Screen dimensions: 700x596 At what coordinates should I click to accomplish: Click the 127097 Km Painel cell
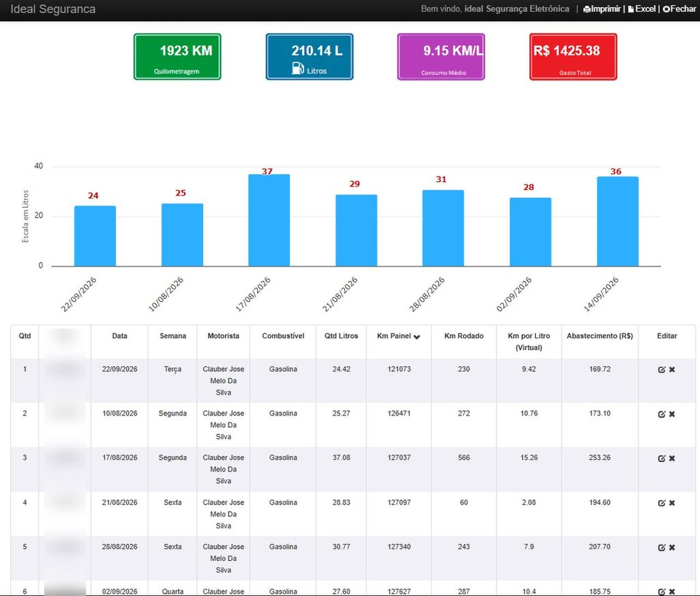[x=399, y=502]
